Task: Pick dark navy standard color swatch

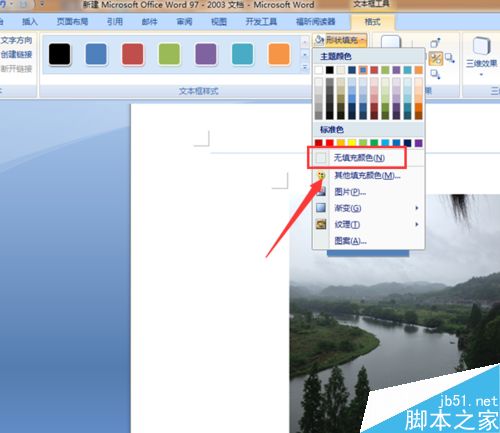Action: (x=407, y=143)
